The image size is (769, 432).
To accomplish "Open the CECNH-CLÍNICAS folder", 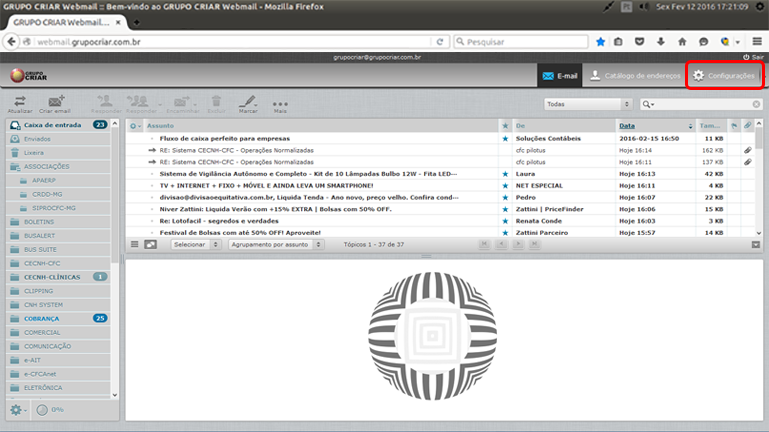I will point(58,277).
